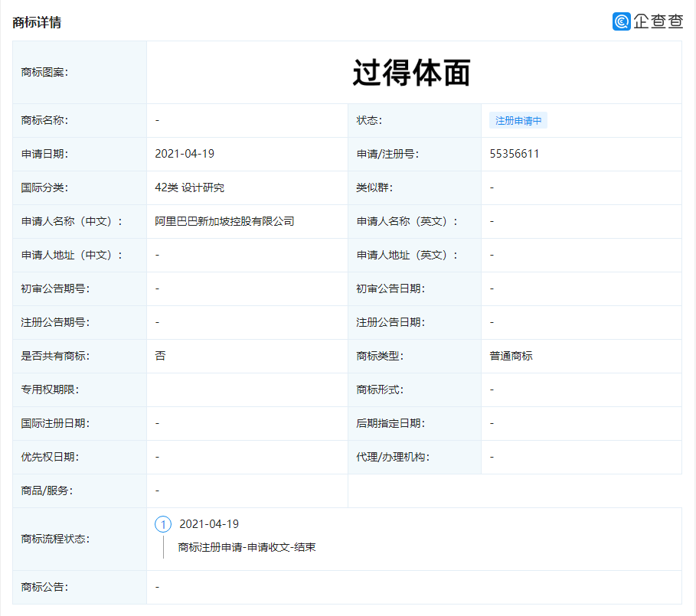
Task: Click the 注册申请中 status badge
Action: [x=518, y=121]
